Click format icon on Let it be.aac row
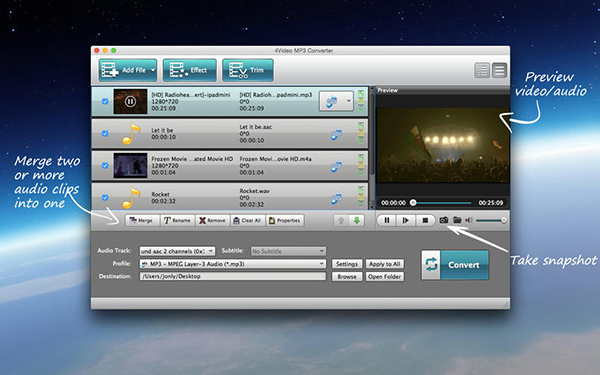The height and width of the screenshot is (375, 600). pos(336,134)
